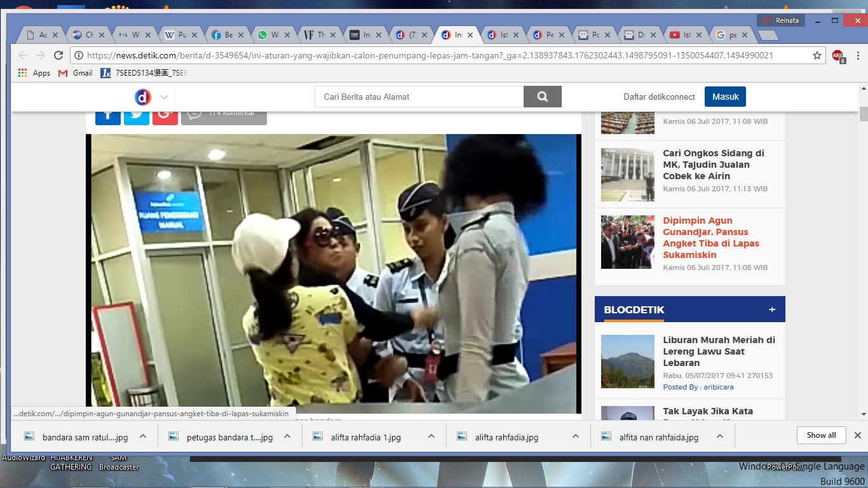The image size is (868, 488).
Task: Open a new tab with the new-tab button
Action: coord(768,35)
